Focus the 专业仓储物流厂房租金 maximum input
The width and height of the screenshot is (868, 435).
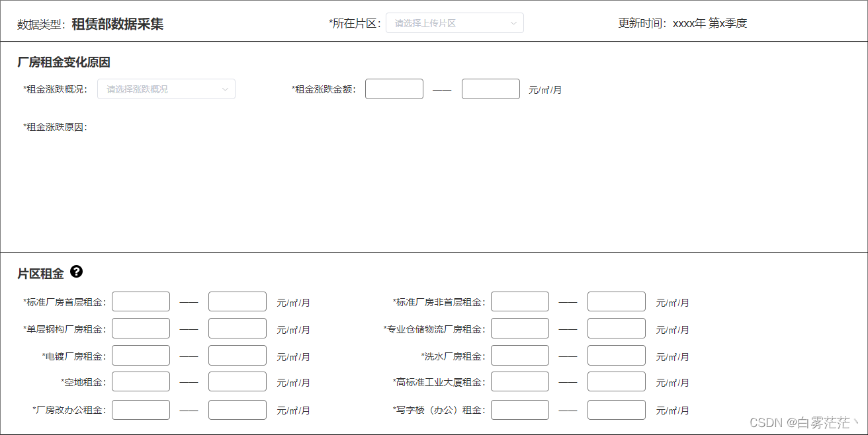pyautogui.click(x=617, y=329)
